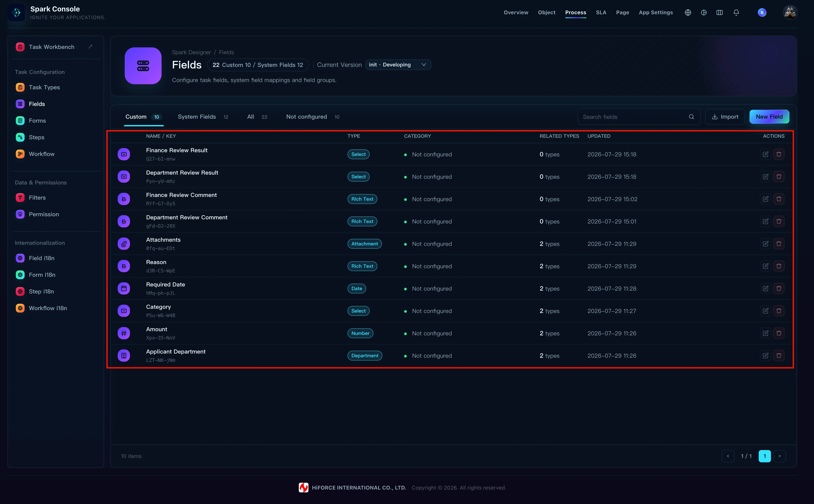This screenshot has width=814, height=504.
Task: Click the theme contrast icon in header
Action: 704,13
